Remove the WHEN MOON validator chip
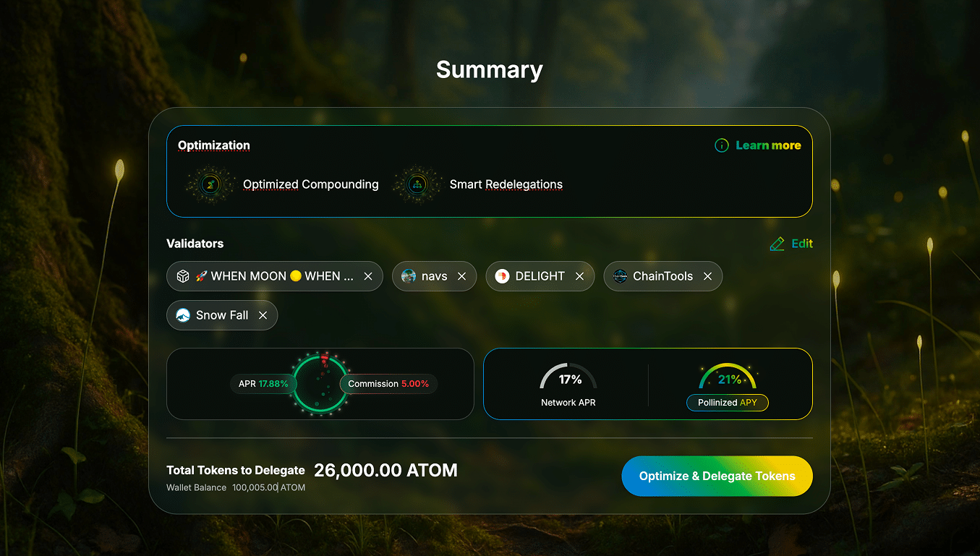980x556 pixels. (x=368, y=276)
